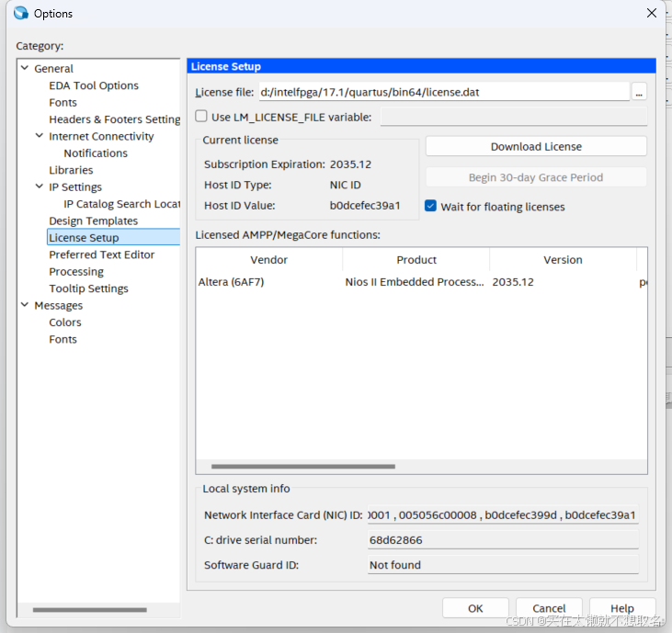Click the Vendor column header
This screenshot has width=672, height=633.
point(268,259)
